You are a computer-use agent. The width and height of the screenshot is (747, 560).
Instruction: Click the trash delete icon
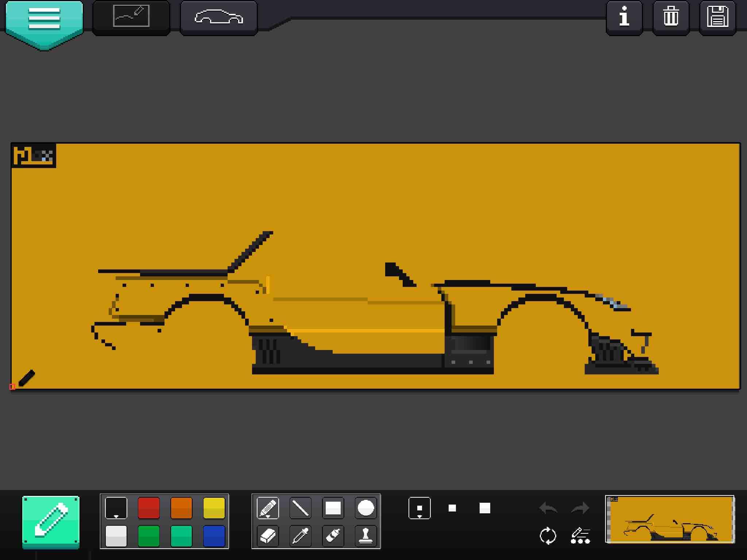click(x=670, y=17)
